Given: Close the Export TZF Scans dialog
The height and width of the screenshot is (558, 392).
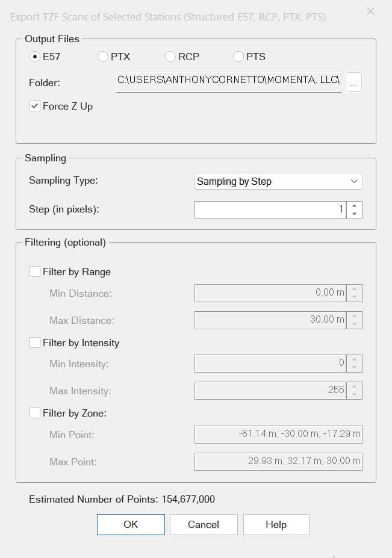Looking at the screenshot, I should 371,11.
